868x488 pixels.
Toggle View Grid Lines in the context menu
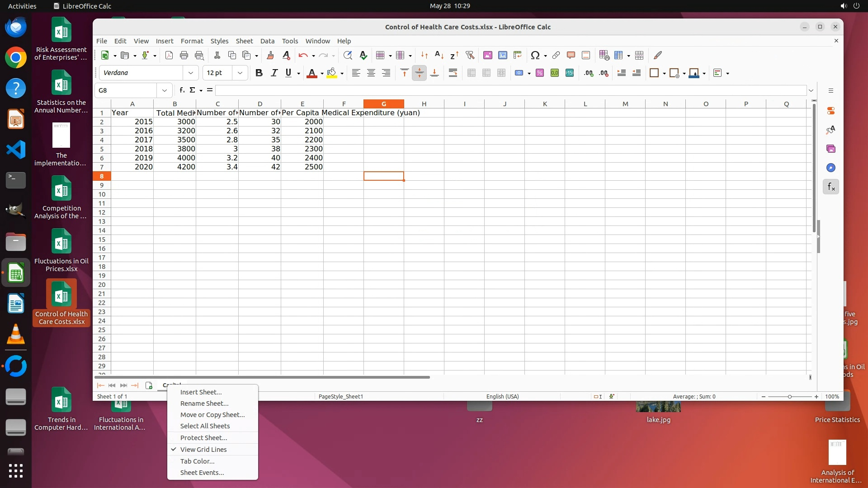(x=203, y=450)
